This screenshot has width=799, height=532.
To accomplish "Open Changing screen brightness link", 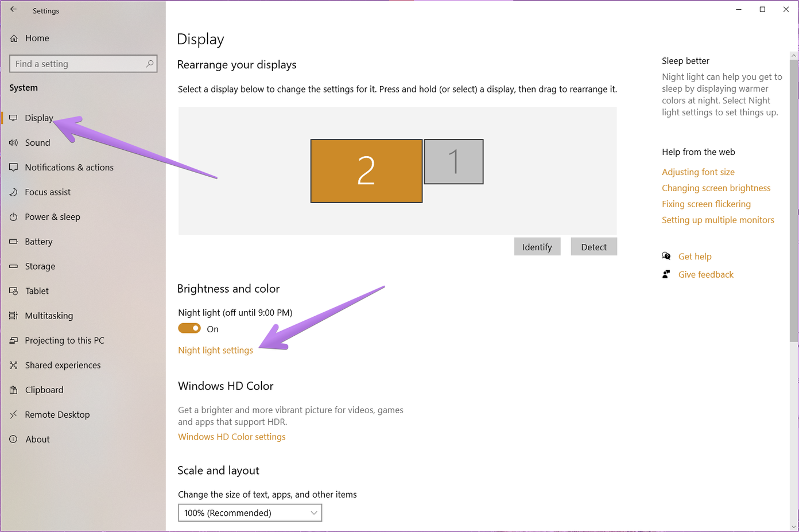I will [x=716, y=188].
